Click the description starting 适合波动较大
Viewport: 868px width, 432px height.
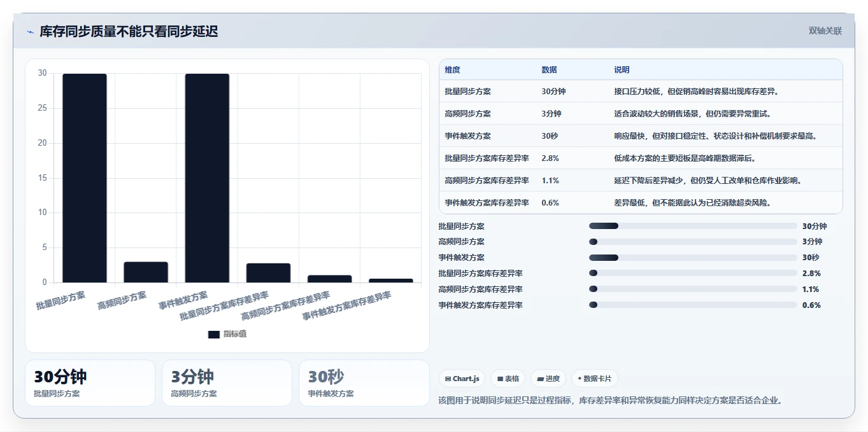[x=693, y=114]
